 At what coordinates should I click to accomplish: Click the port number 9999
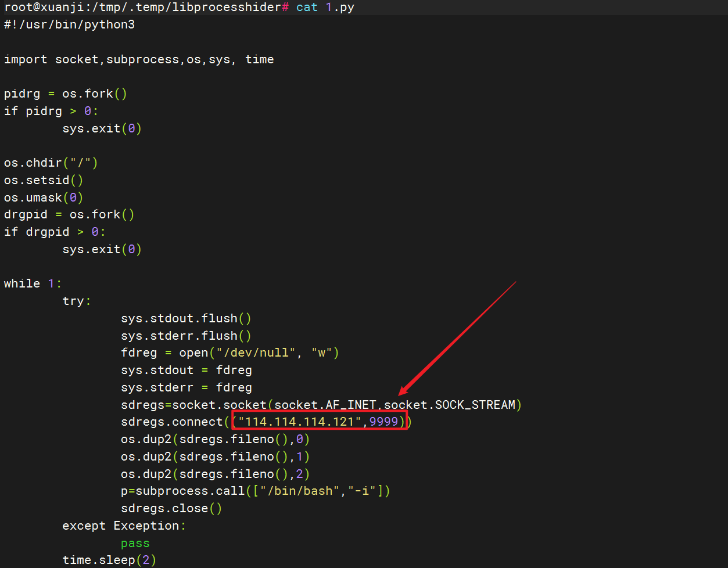pyautogui.click(x=383, y=422)
